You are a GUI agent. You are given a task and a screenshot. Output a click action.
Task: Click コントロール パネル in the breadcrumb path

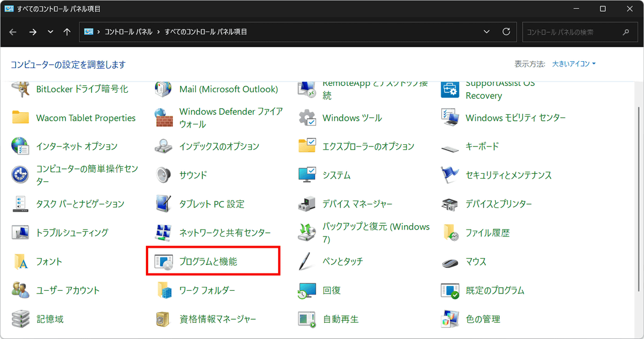(x=127, y=32)
